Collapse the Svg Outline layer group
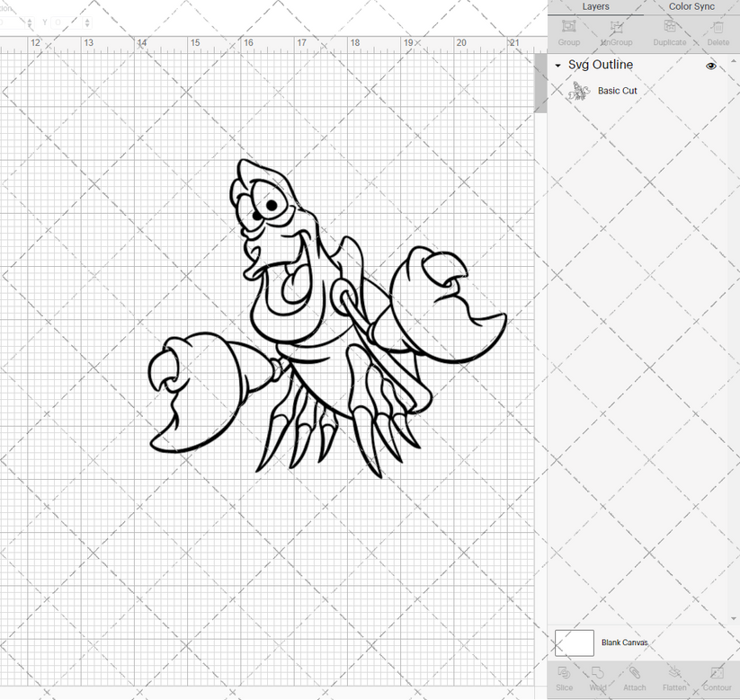The width and height of the screenshot is (740, 700). (x=557, y=66)
